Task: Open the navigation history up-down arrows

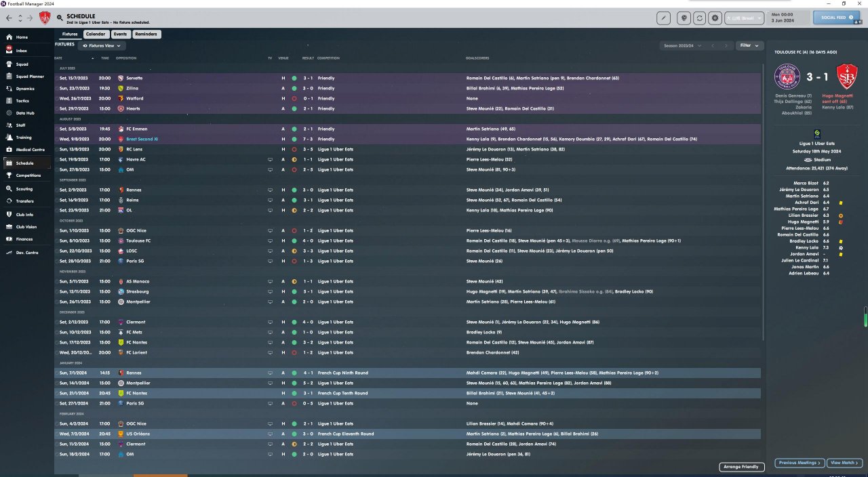Action: [x=20, y=18]
